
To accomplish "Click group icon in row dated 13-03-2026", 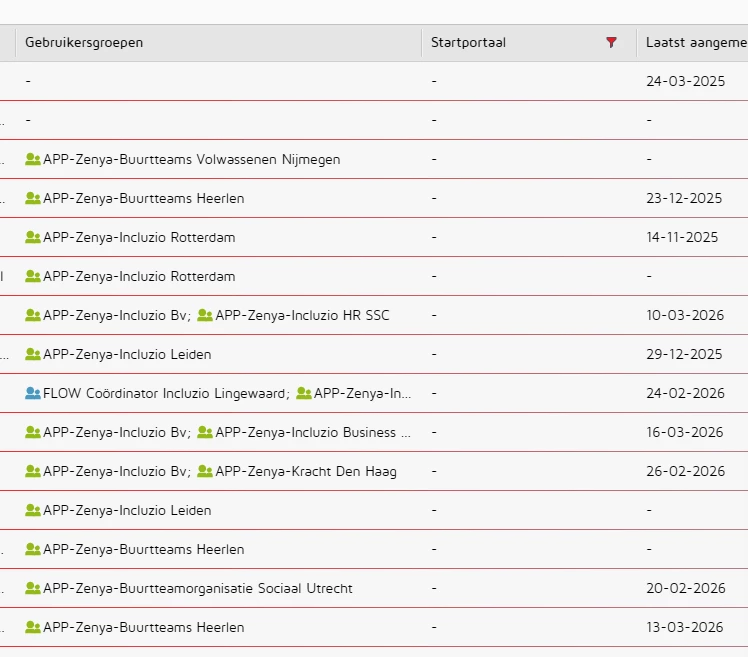I will pos(33,627).
